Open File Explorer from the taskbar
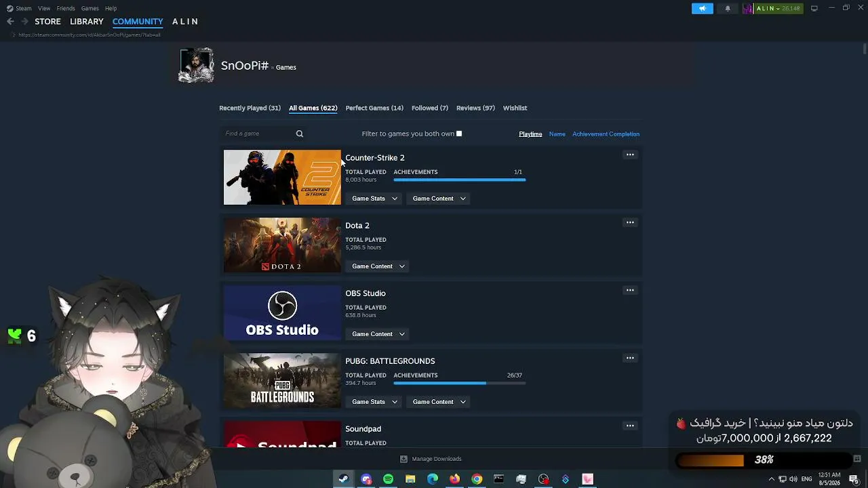Image resolution: width=868 pixels, height=488 pixels. pos(410,479)
